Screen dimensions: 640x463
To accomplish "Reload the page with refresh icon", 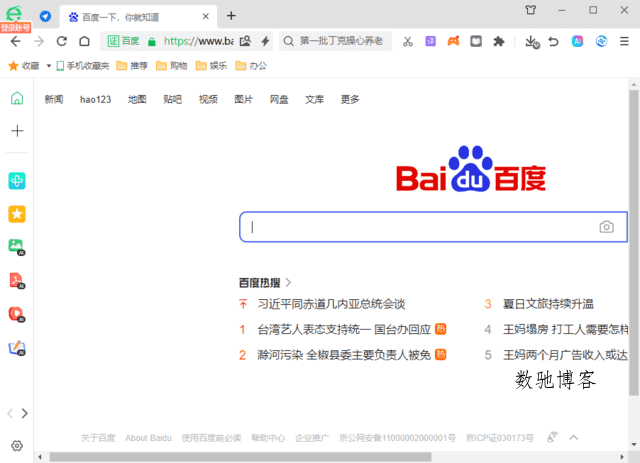I will click(62, 41).
